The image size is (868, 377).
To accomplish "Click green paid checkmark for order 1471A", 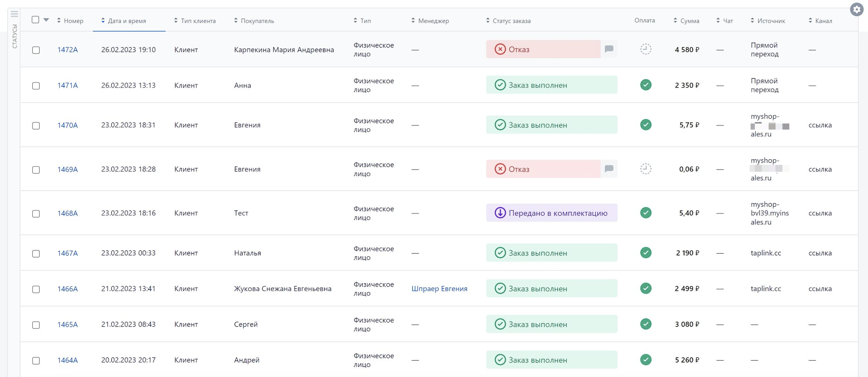I will click(x=645, y=85).
